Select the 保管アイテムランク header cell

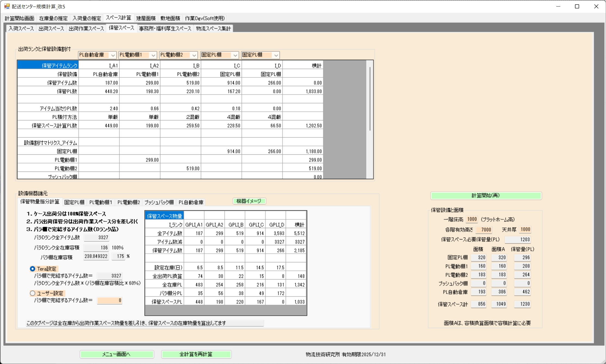[x=48, y=66]
